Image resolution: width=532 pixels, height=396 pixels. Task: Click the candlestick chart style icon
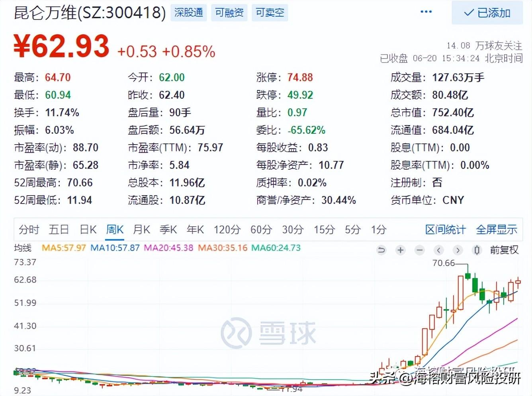pos(477,250)
